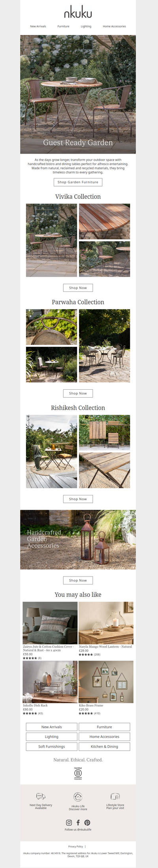Click Shop Now under the Vivika Collection
This screenshot has width=158, height=868.
coord(78,288)
